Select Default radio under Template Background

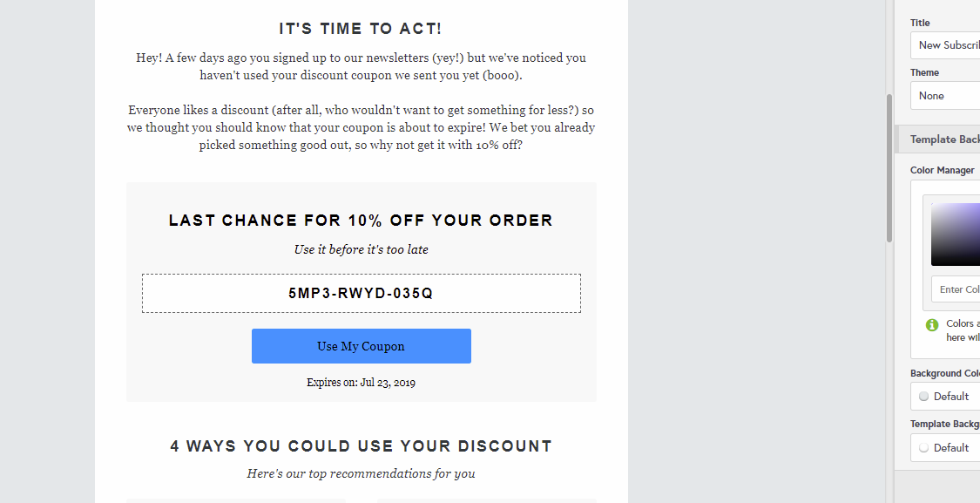point(923,447)
